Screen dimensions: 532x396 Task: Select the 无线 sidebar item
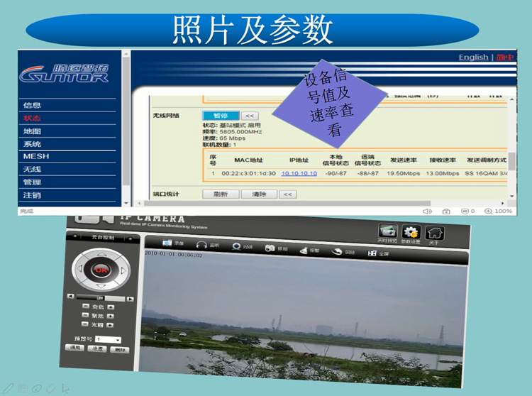click(32, 169)
